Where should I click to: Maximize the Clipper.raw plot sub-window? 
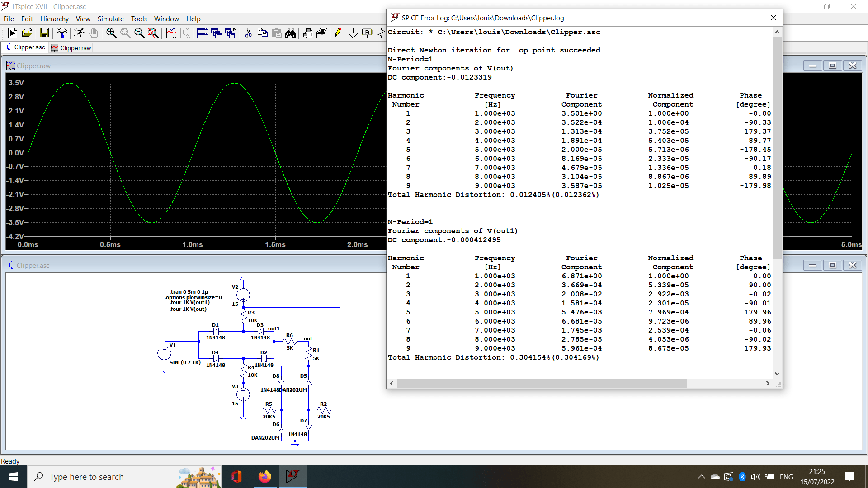pyautogui.click(x=832, y=66)
